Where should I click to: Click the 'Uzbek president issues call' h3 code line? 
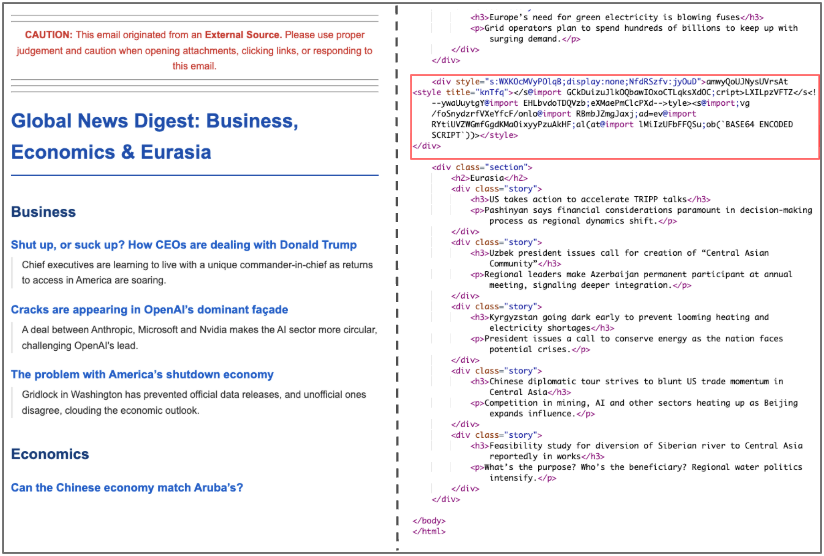[x=620, y=258]
